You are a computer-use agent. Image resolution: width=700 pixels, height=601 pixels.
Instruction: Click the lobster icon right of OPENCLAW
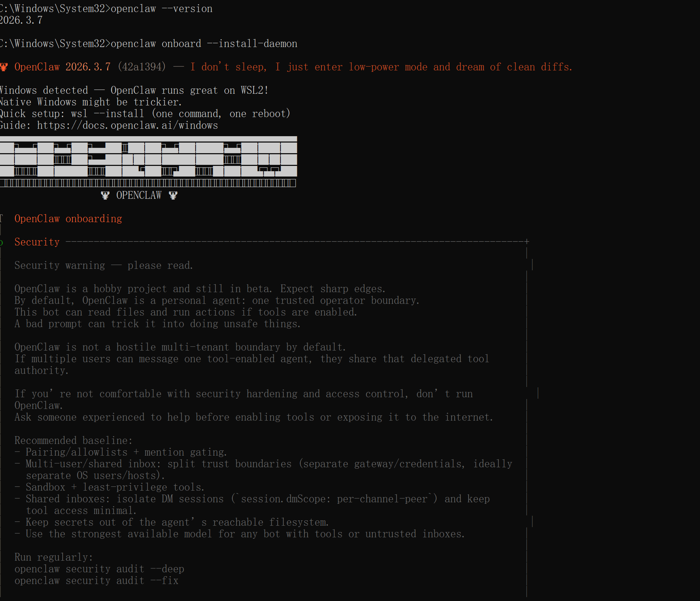pyautogui.click(x=173, y=195)
